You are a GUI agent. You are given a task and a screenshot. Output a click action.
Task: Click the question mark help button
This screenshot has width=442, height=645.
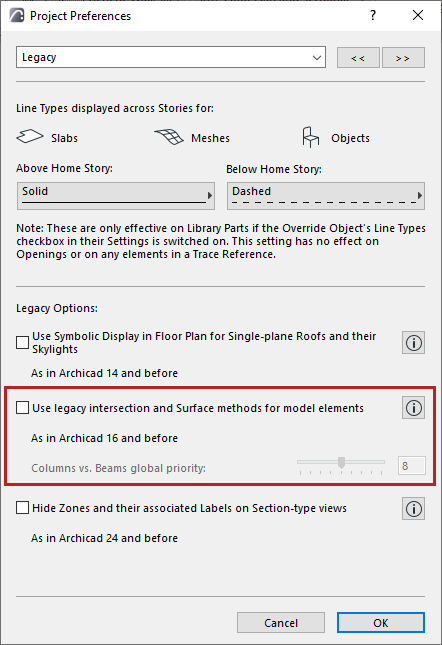tap(373, 16)
